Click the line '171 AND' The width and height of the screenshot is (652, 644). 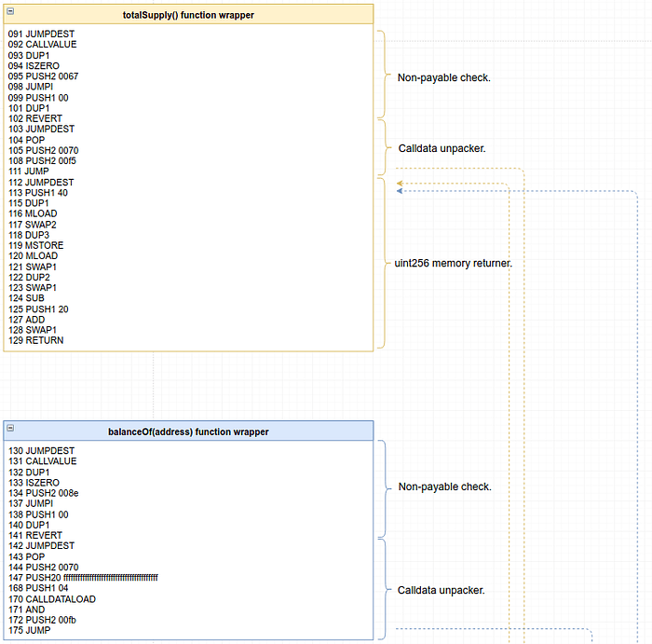[x=27, y=610]
